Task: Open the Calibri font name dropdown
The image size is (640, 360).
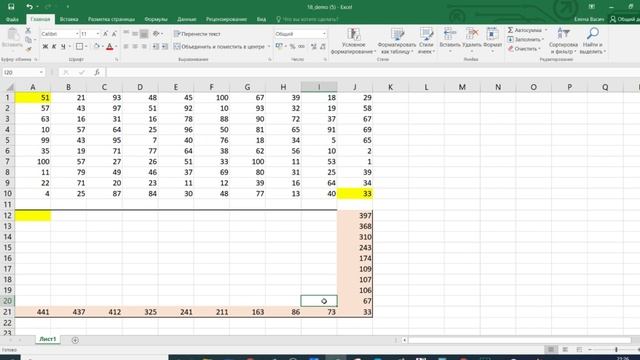Action: (x=77, y=34)
